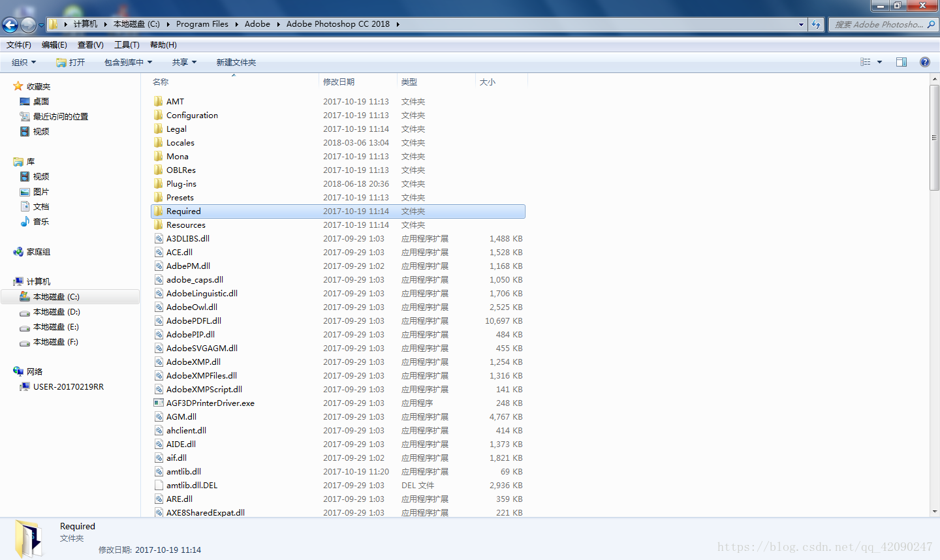940x560 pixels.
Task: Click the Computer icon in sidebar
Action: point(18,281)
